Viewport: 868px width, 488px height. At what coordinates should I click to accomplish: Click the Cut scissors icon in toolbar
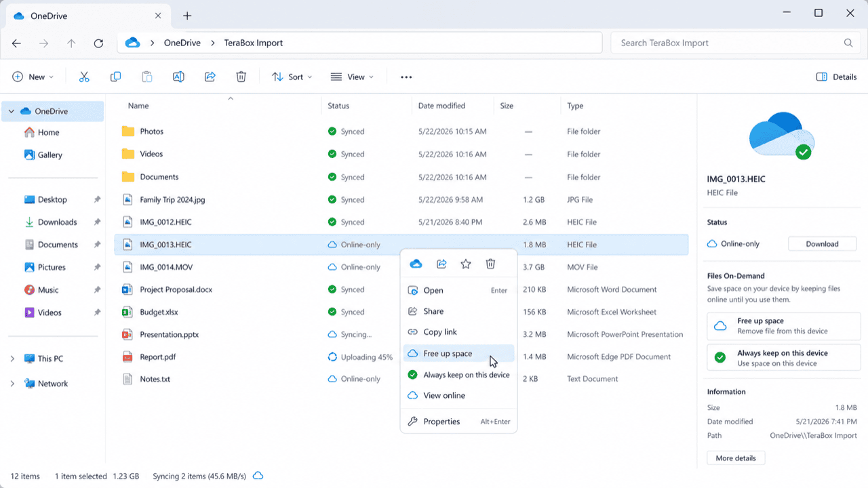84,77
